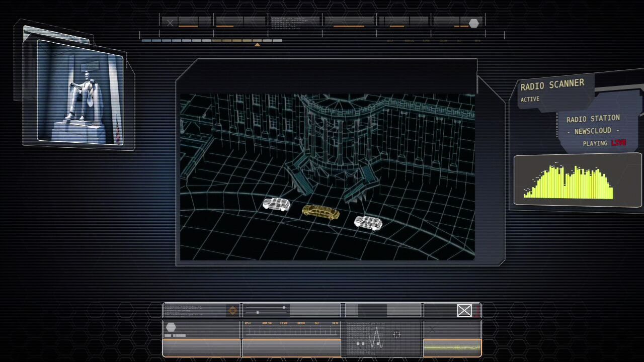Click the crossed-box envelope icon in bottom panel
Screen dimensions: 644x362
tap(464, 311)
